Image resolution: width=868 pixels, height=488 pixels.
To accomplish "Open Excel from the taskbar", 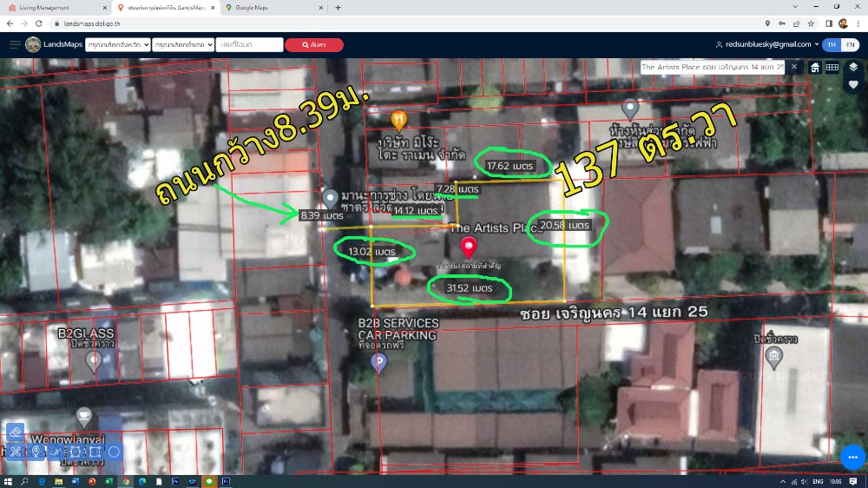I will (x=108, y=481).
